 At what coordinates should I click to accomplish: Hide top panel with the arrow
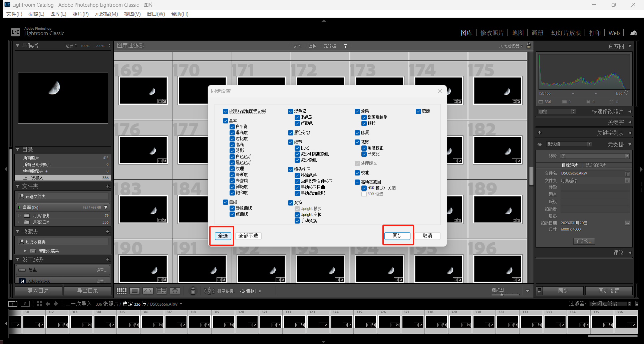pyautogui.click(x=324, y=21)
